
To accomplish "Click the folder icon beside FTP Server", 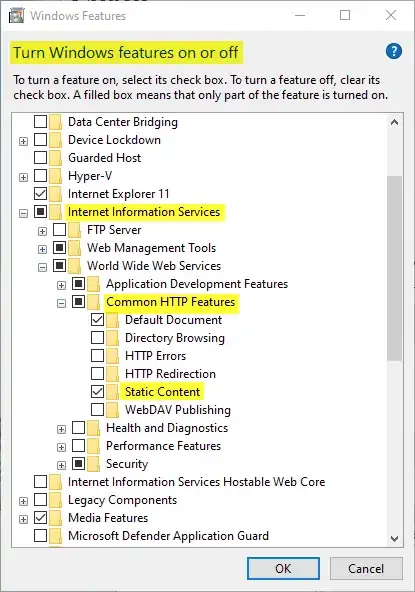I will point(74,230).
